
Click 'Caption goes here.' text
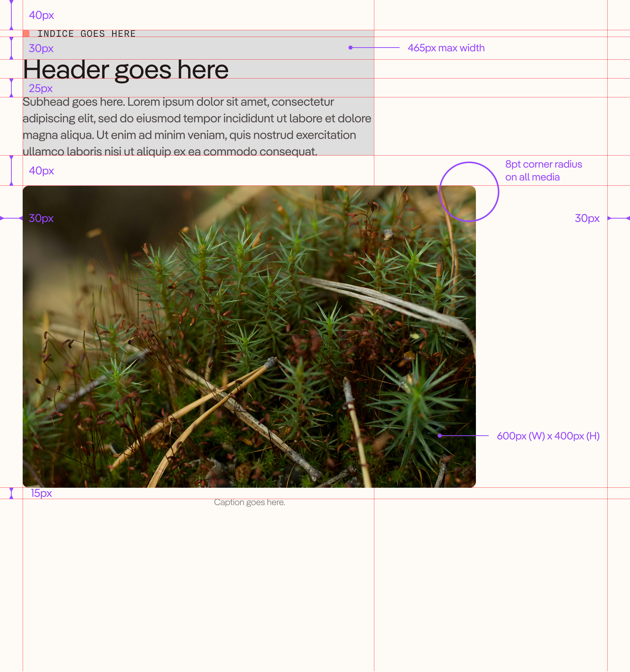[x=249, y=502]
